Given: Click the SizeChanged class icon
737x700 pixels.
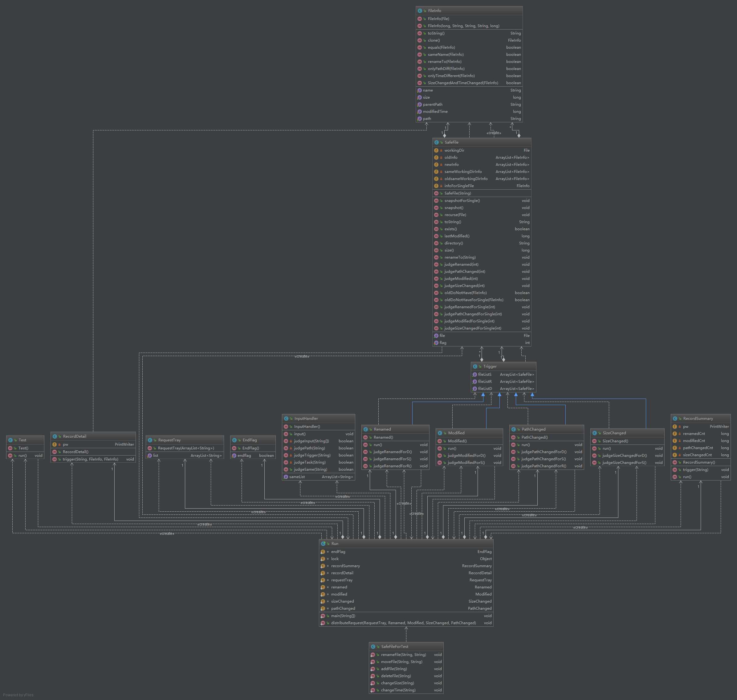Looking at the screenshot, I should click(595, 433).
